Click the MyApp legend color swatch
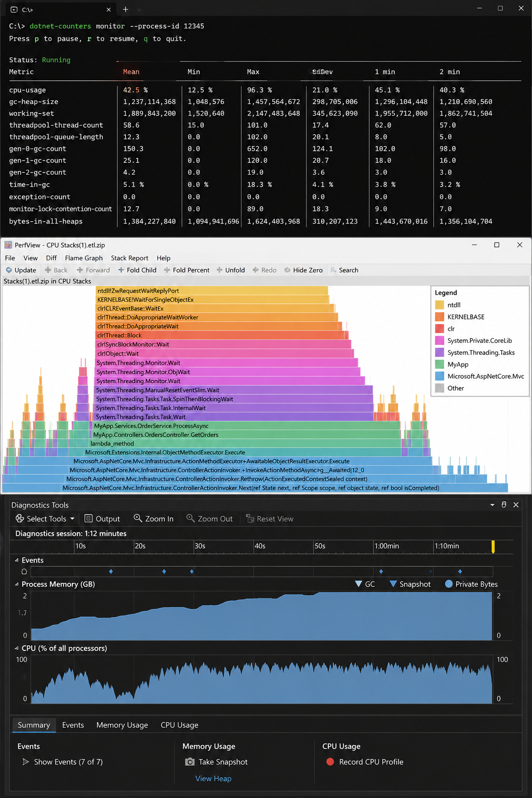532x798 pixels. [x=440, y=364]
